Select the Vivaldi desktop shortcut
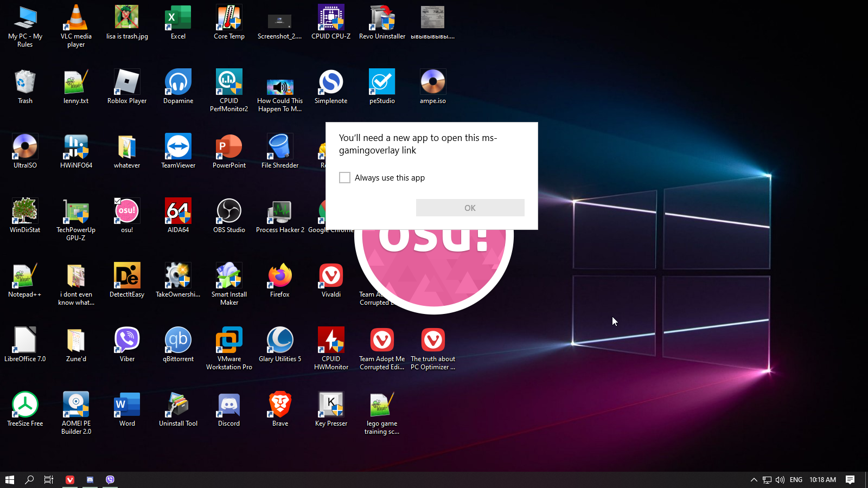This screenshot has height=488, width=868. pos(331,280)
